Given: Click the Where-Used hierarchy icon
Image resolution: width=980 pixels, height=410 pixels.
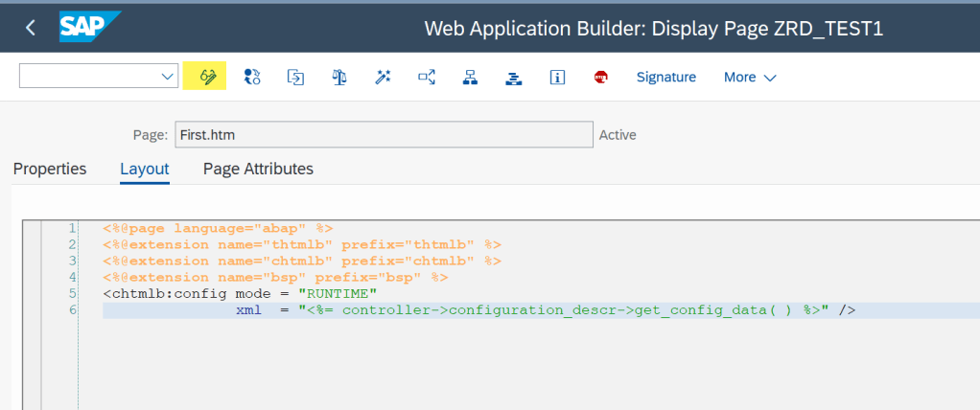Looking at the screenshot, I should pos(470,77).
